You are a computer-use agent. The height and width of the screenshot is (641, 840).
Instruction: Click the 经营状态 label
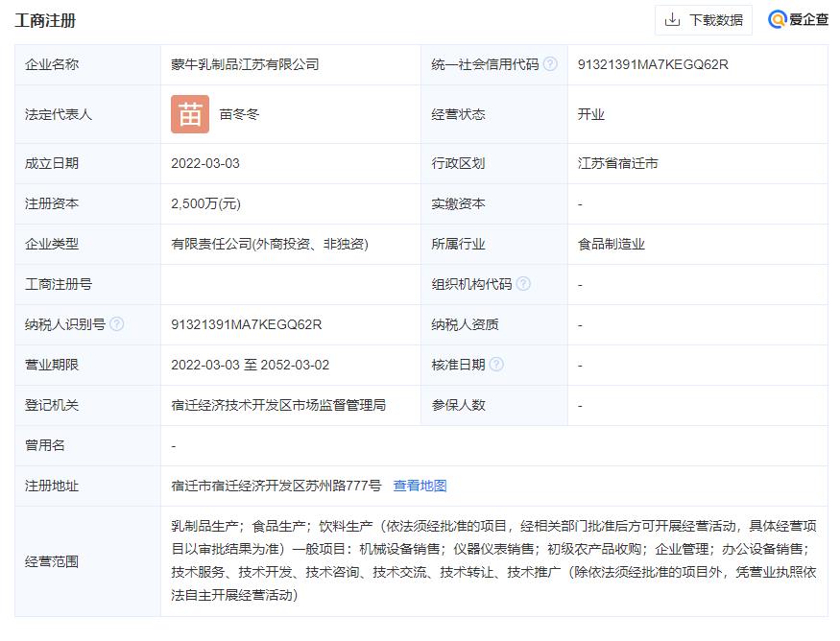[459, 114]
